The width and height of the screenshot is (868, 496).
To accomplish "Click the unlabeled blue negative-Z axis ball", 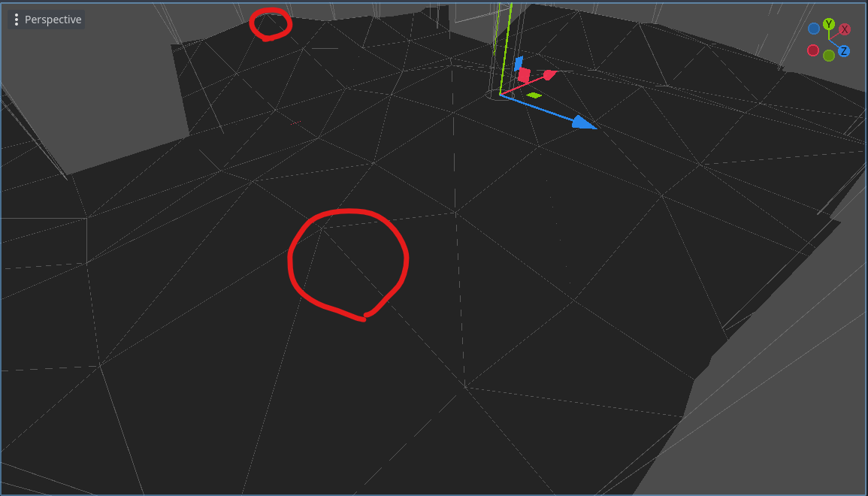I will click(814, 29).
